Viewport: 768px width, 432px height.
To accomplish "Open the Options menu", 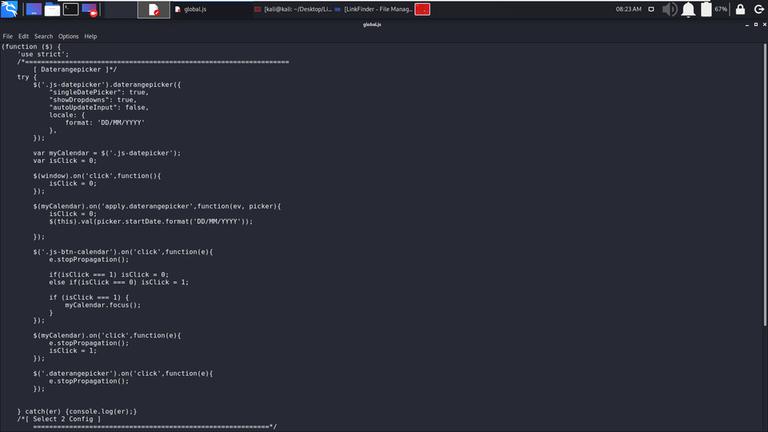I will tap(68, 36).
